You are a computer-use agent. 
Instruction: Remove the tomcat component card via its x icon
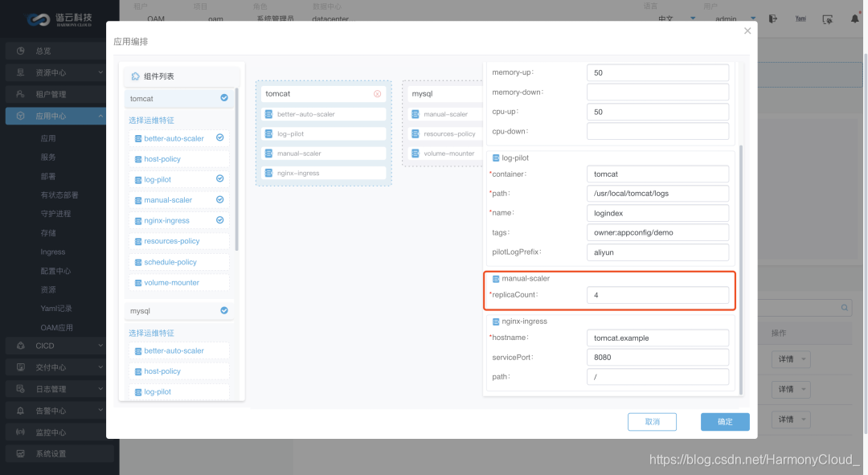pyautogui.click(x=377, y=93)
